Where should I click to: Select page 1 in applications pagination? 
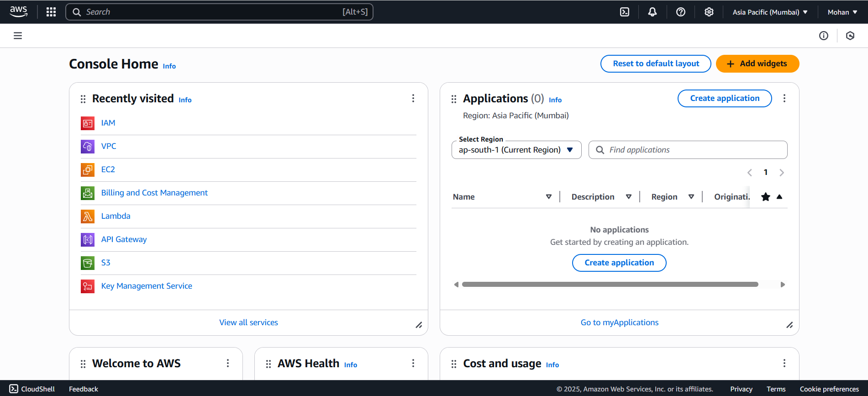pyautogui.click(x=766, y=172)
